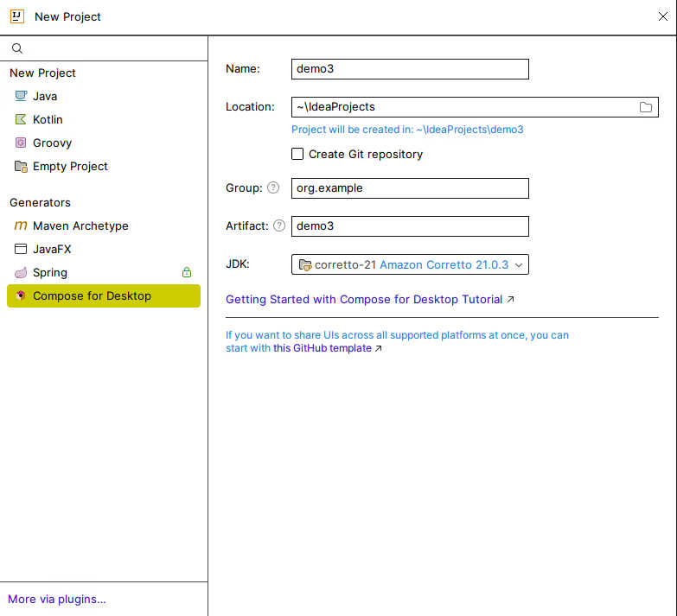The height and width of the screenshot is (616, 677).
Task: Click the Maven Archetype 'm' icon
Action: 21,225
